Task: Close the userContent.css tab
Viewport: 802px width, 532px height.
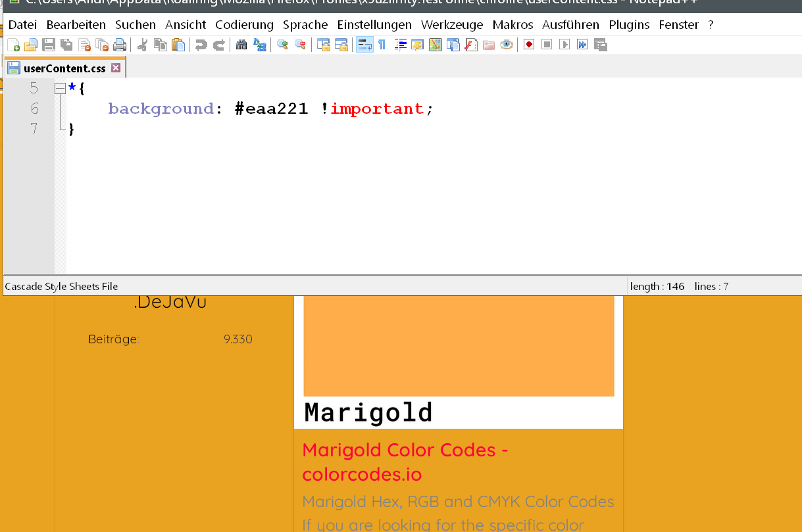Action: pos(116,68)
